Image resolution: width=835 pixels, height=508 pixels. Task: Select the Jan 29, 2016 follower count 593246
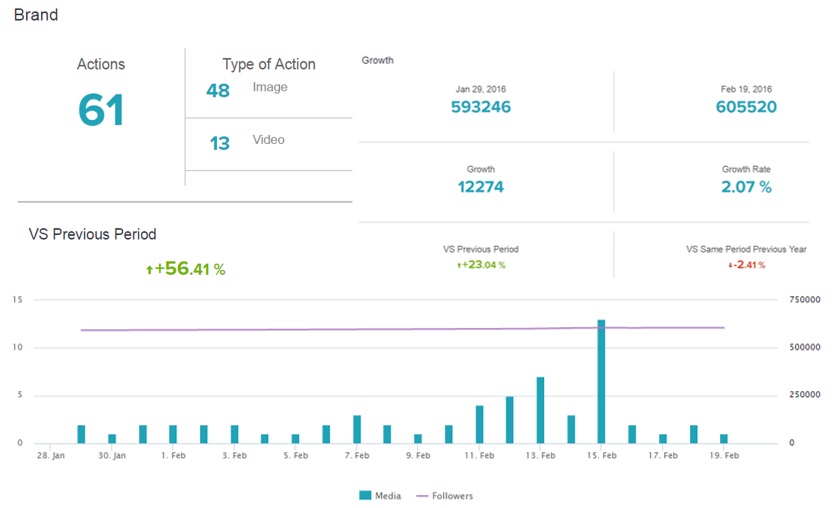tap(480, 107)
